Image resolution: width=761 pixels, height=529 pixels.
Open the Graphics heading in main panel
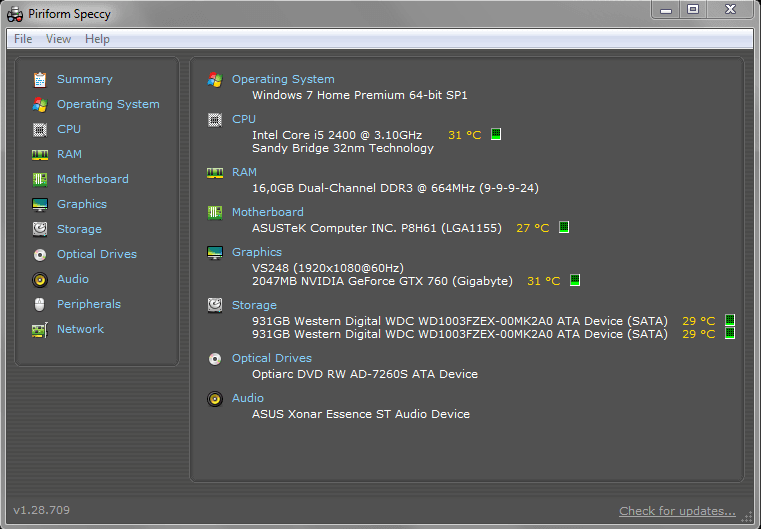[257, 252]
